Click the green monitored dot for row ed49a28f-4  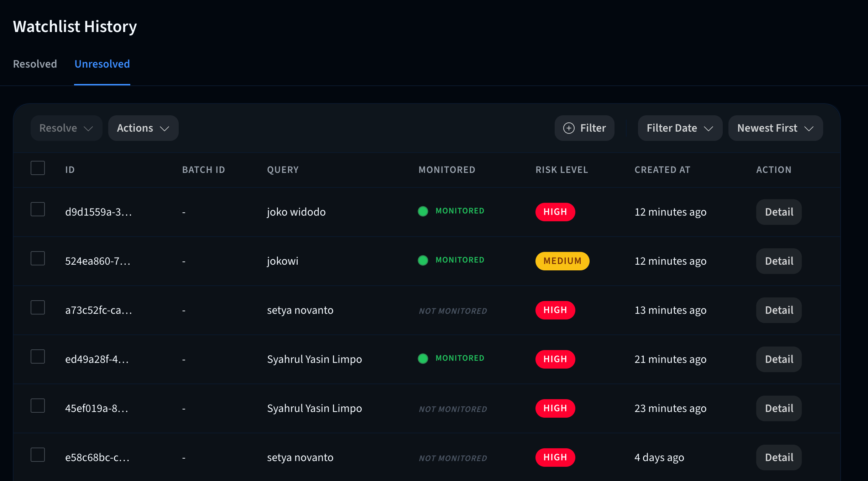tap(423, 359)
